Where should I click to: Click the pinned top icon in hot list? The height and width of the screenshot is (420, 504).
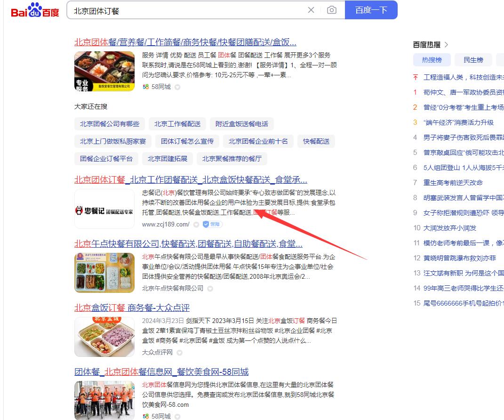click(415, 77)
